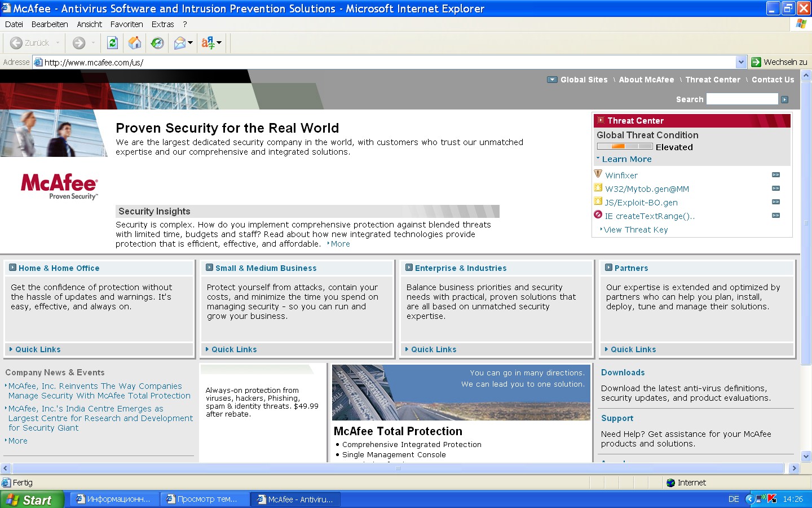The height and width of the screenshot is (508, 812).
Task: Expand the translate icon dropdown arrow
Action: 219,43
